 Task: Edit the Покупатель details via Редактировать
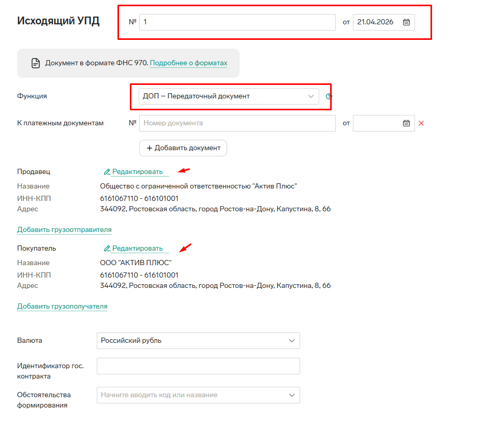tap(137, 249)
